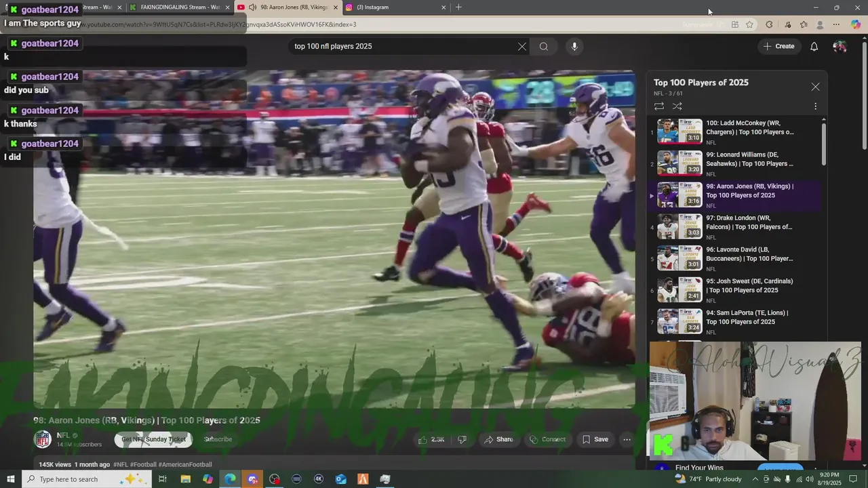Close the 98: Aaron Jones YouTube tab
This screenshot has height=488, width=868.
pos(335,7)
